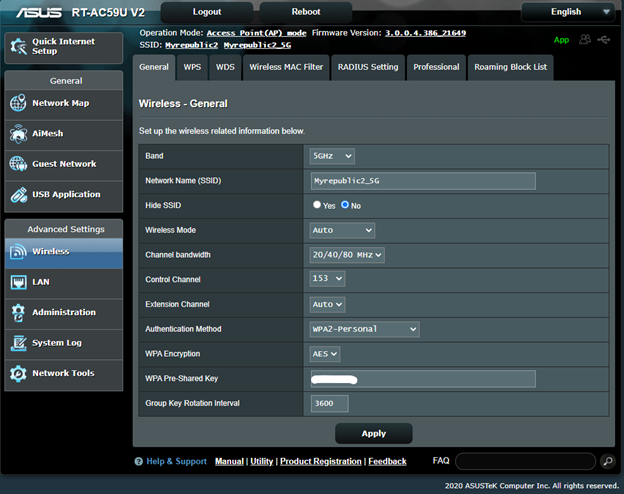Click the Myrepublic2 SSID link
Viewport: 624px width, 494px height.
(191, 45)
